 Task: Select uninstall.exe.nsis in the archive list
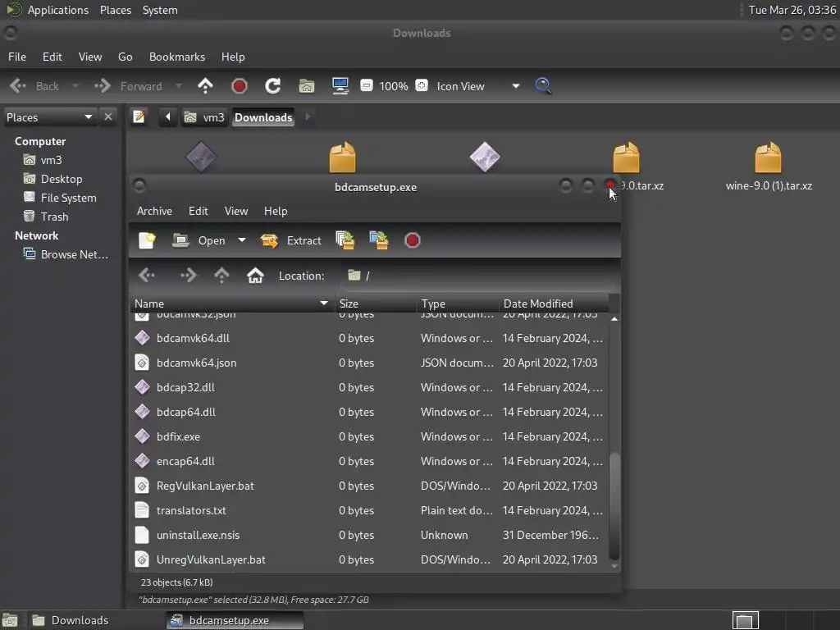pyautogui.click(x=370, y=535)
